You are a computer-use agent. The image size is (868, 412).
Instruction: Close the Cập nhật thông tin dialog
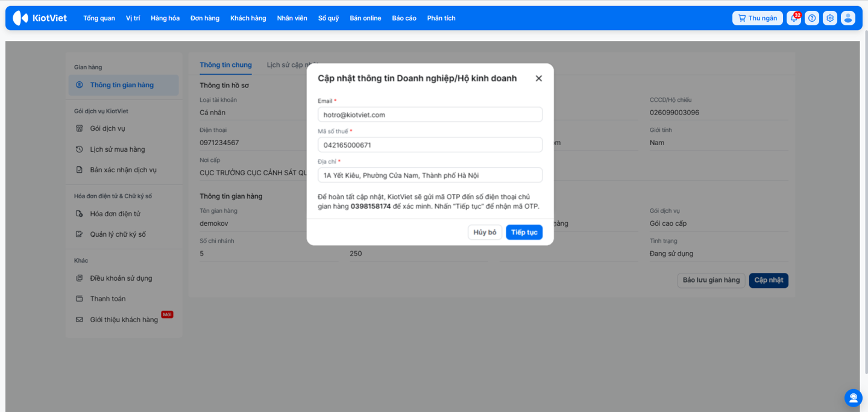[539, 78]
